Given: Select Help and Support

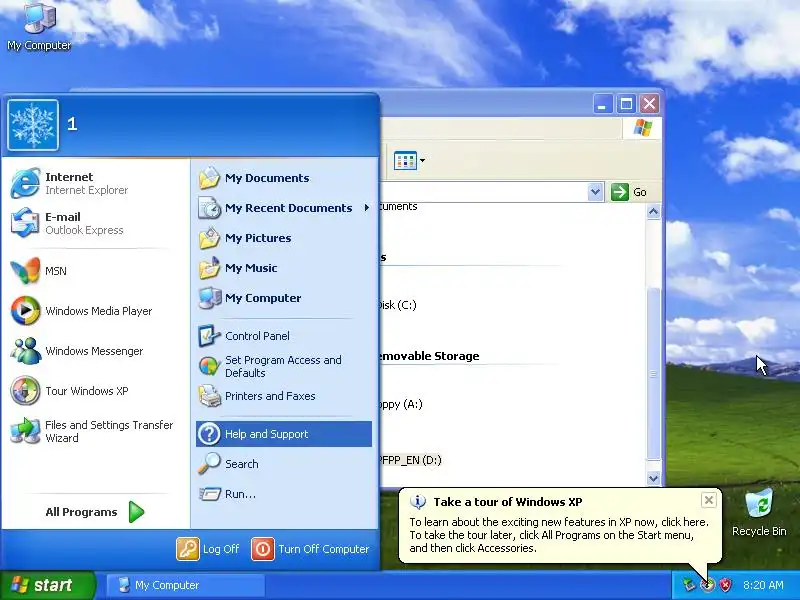Looking at the screenshot, I should 284,434.
